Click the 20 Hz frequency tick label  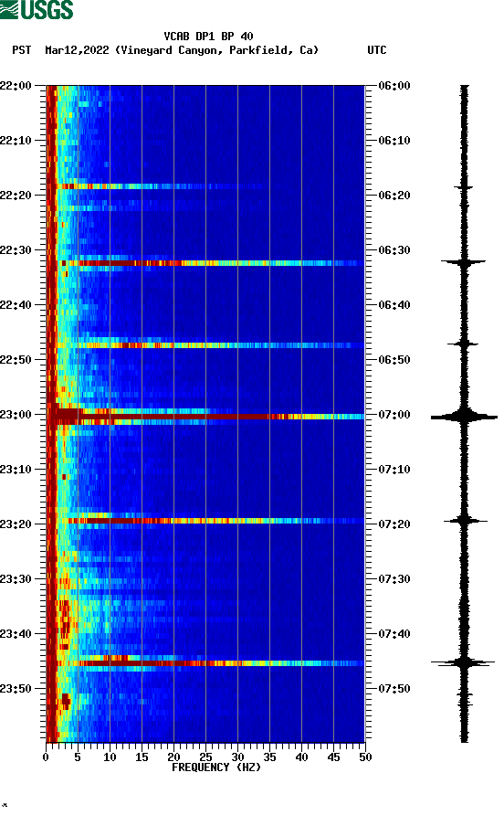point(173,757)
